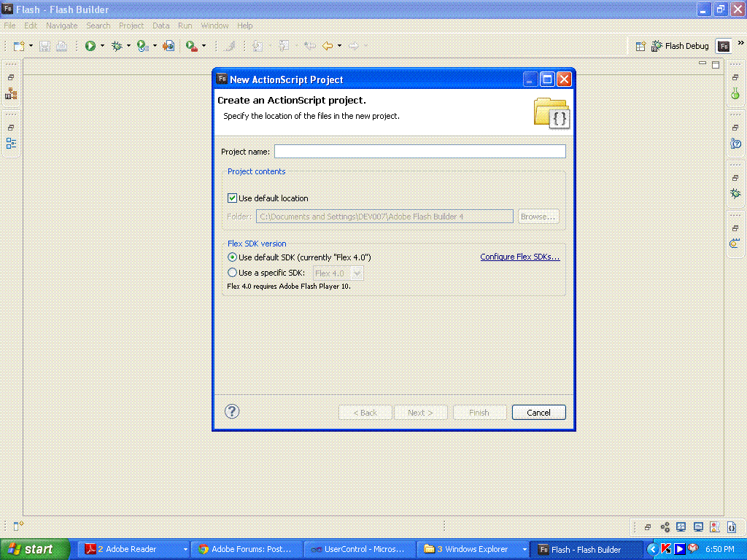Click the Debug bug icon in toolbar
Viewport: 747px width, 560px height.
pyautogui.click(x=117, y=46)
